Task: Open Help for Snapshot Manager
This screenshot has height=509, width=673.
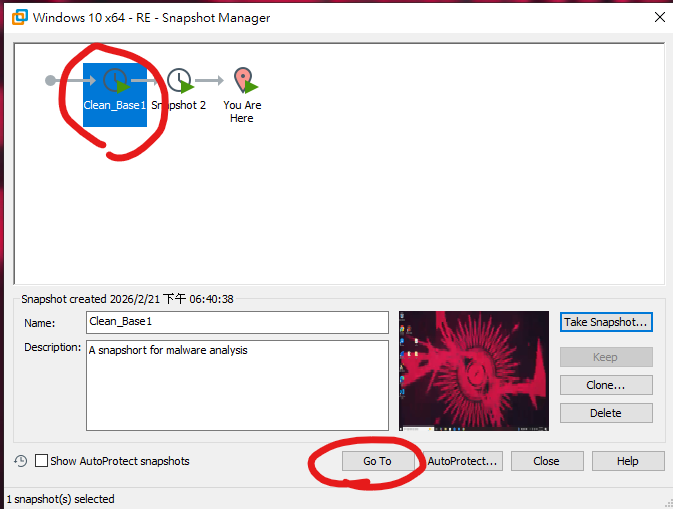Action: click(x=627, y=461)
